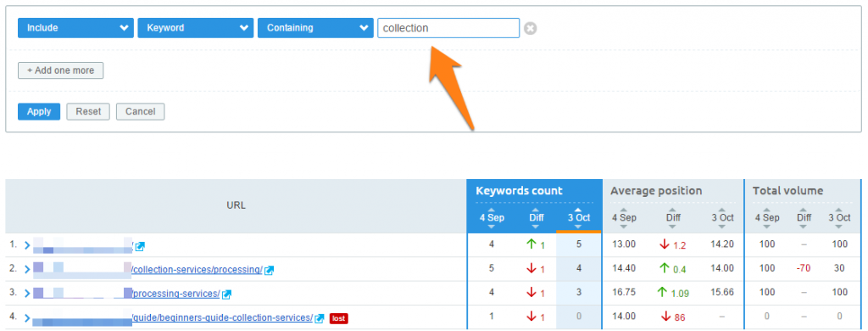
Task: Open the Include dropdown
Action: pyautogui.click(x=75, y=28)
